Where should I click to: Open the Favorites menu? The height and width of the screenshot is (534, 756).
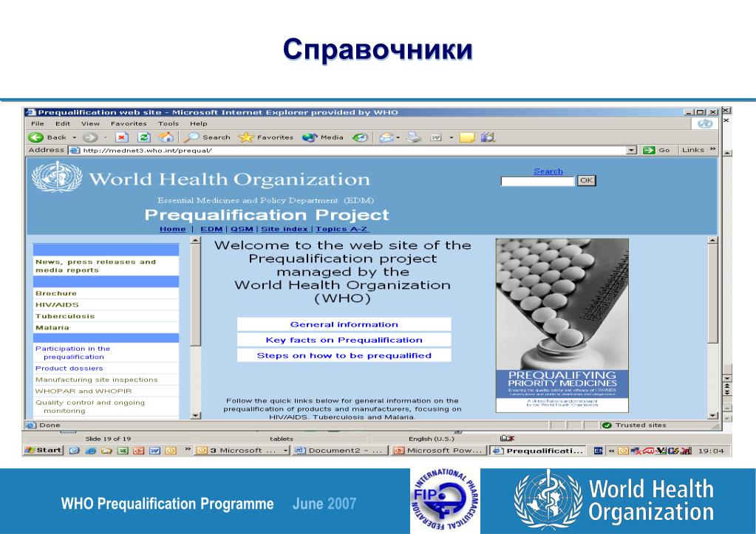click(129, 124)
